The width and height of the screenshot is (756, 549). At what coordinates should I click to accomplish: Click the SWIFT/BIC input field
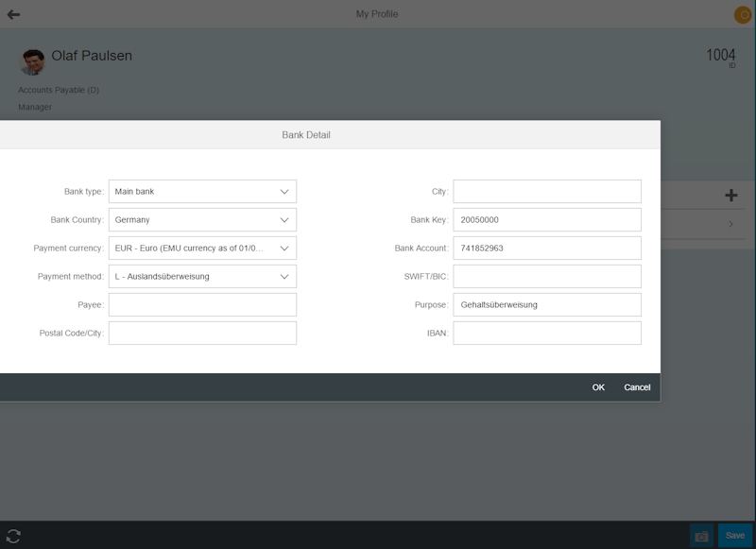[x=546, y=276]
